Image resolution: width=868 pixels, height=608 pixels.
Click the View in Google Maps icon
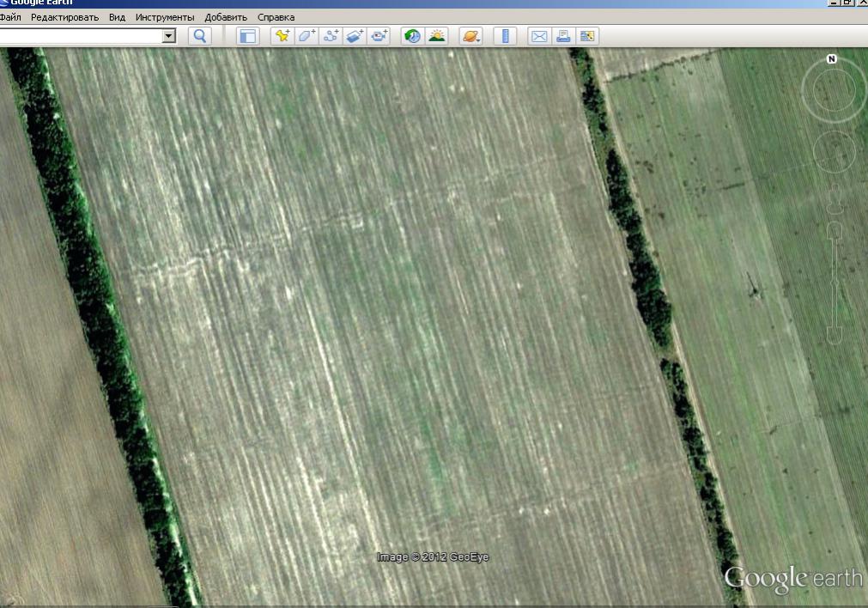coord(587,36)
